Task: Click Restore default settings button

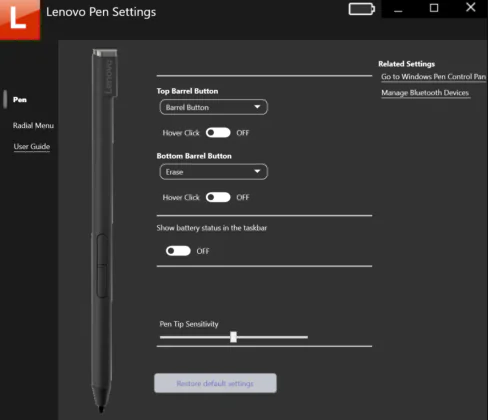Action: [215, 383]
